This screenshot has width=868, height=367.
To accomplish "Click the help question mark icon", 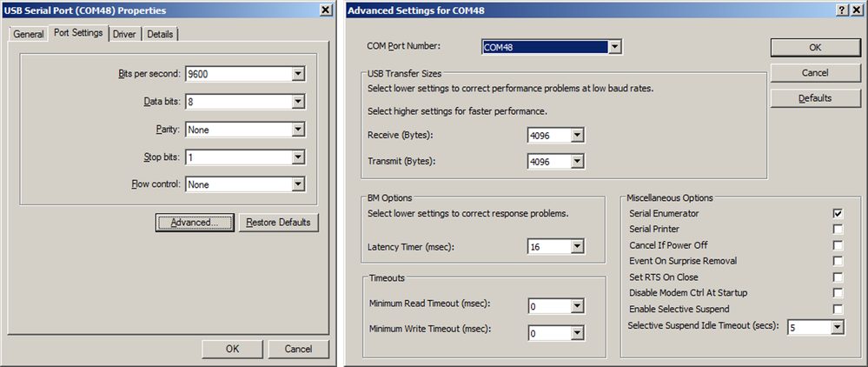I will coord(842,9).
